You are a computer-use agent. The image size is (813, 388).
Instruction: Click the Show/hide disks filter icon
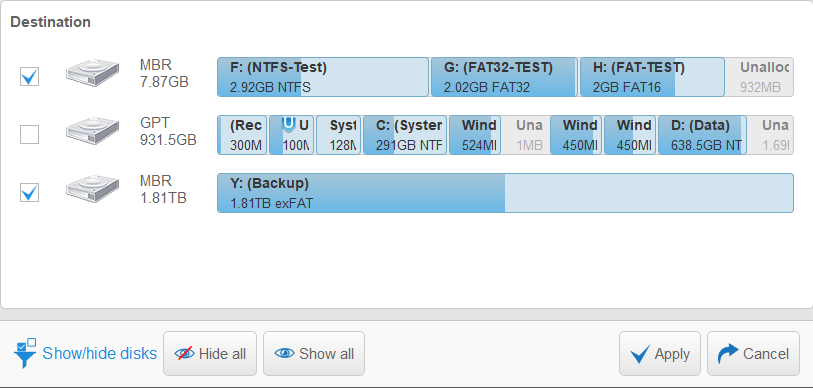click(x=25, y=353)
